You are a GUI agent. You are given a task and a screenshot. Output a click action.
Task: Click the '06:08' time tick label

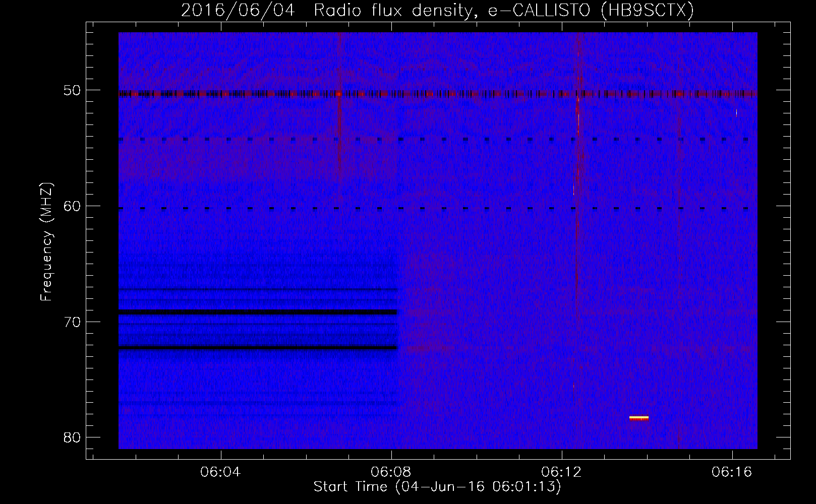pos(391,472)
